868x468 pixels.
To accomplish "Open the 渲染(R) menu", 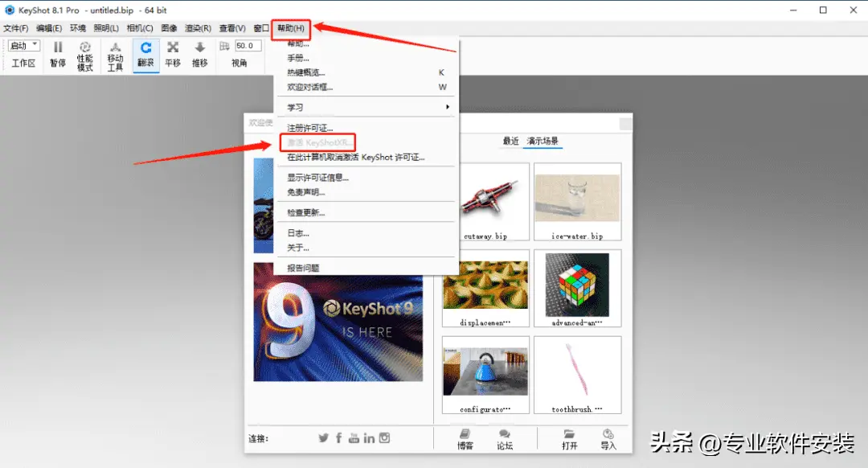I will click(198, 28).
